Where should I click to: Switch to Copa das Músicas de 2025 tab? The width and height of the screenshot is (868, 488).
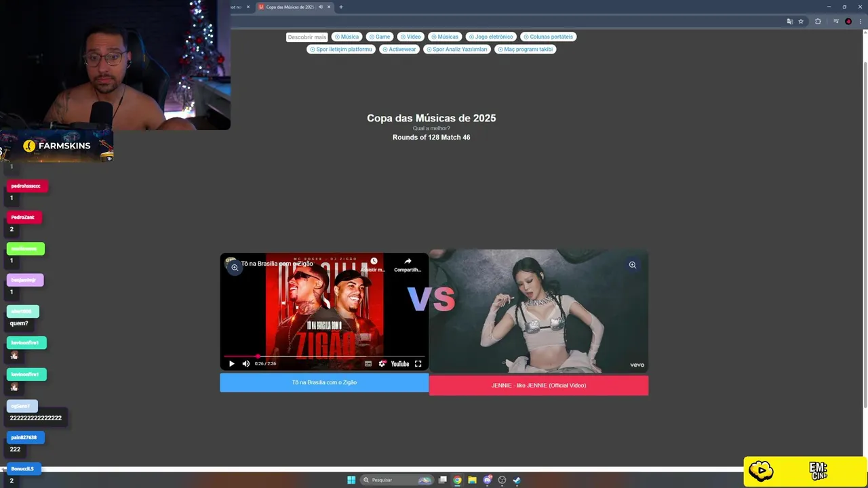289,7
